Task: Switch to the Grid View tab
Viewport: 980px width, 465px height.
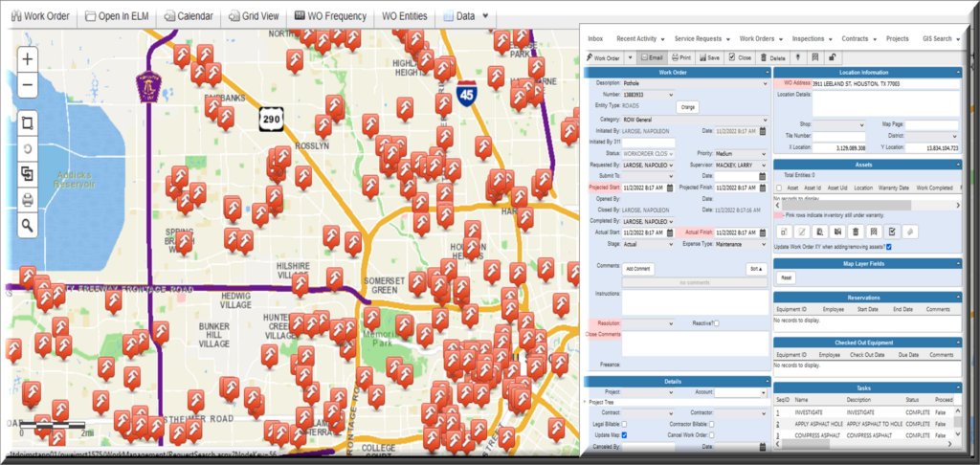Action: (x=253, y=16)
